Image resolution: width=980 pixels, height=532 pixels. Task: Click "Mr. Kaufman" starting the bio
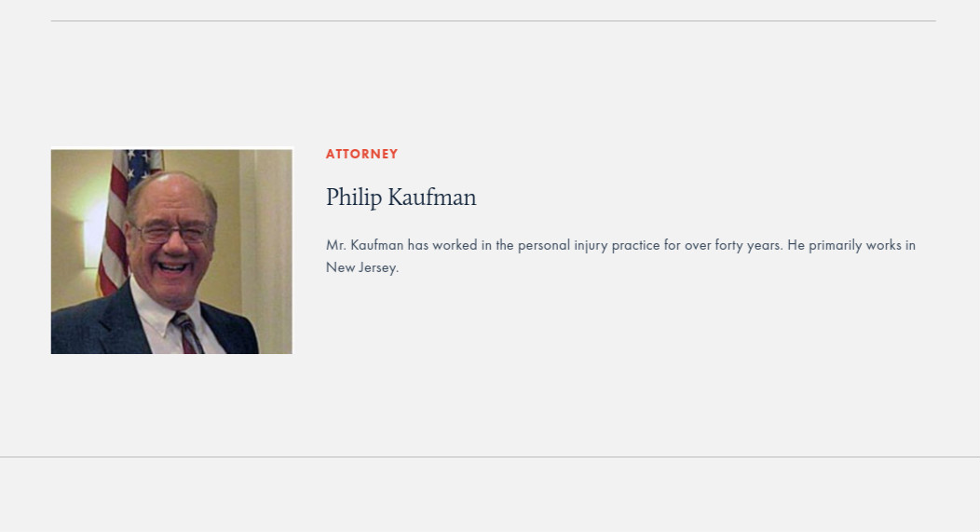(364, 245)
